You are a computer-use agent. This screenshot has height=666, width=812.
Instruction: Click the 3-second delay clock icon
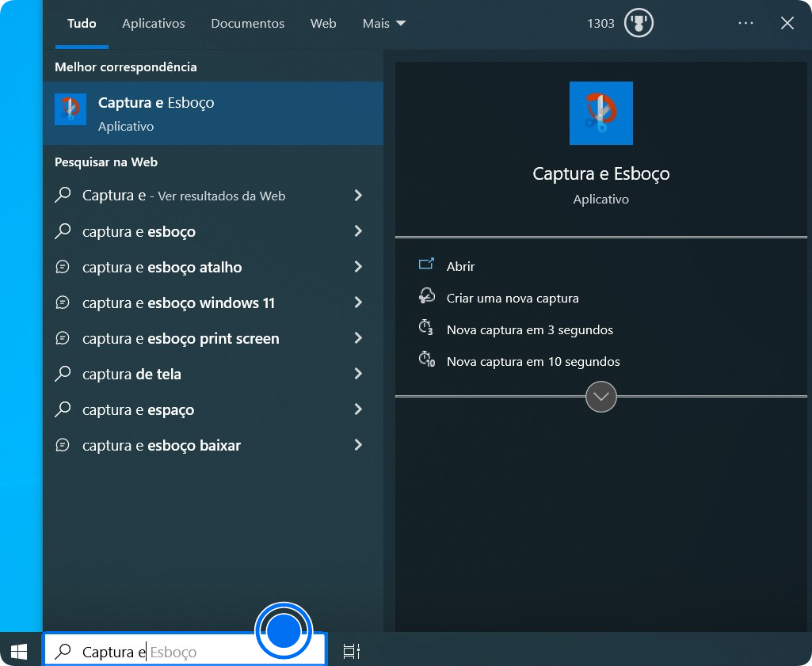[x=427, y=327]
